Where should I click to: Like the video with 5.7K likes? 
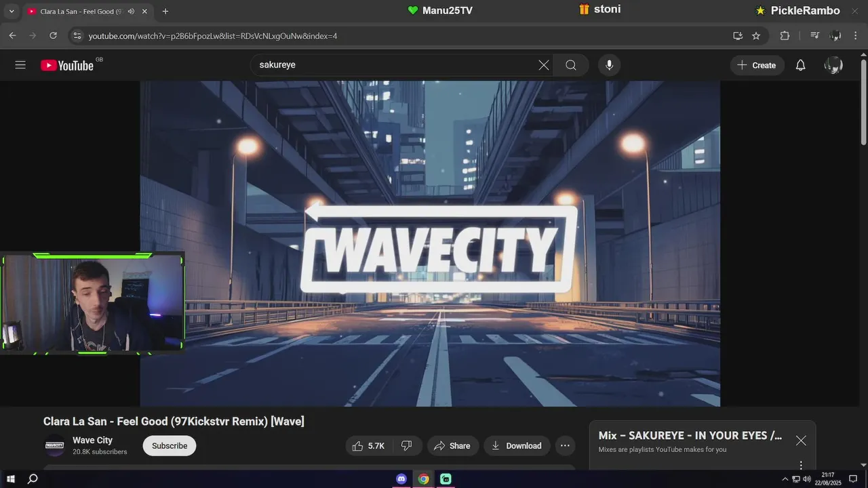(x=368, y=445)
